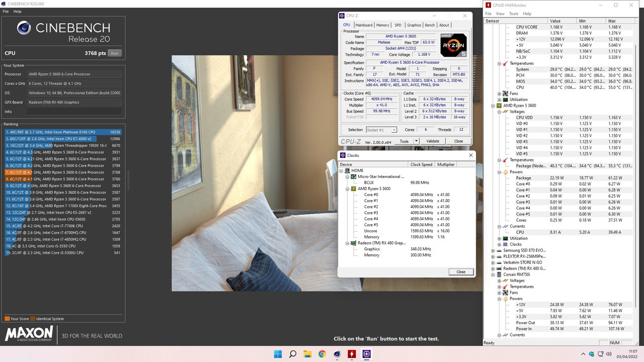Click the Max column header in HWMonitor
Image resolution: width=644 pixels, height=362 pixels.
(621, 21)
